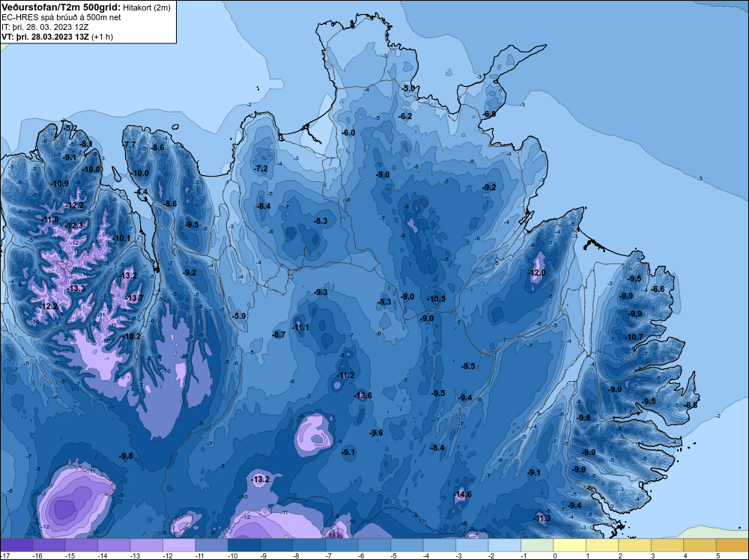Click the -8.1 temperature label
The width and height of the screenshot is (749, 560).
pos(86,144)
